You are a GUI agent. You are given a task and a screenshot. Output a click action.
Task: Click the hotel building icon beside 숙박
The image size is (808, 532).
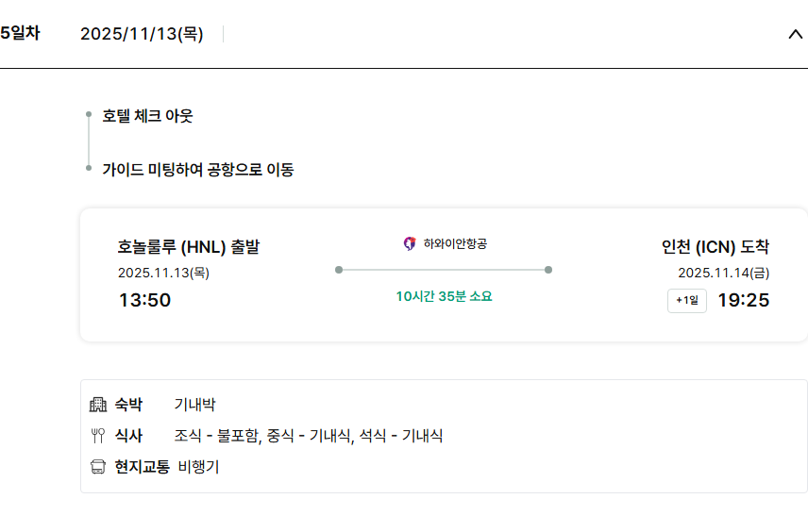click(98, 405)
